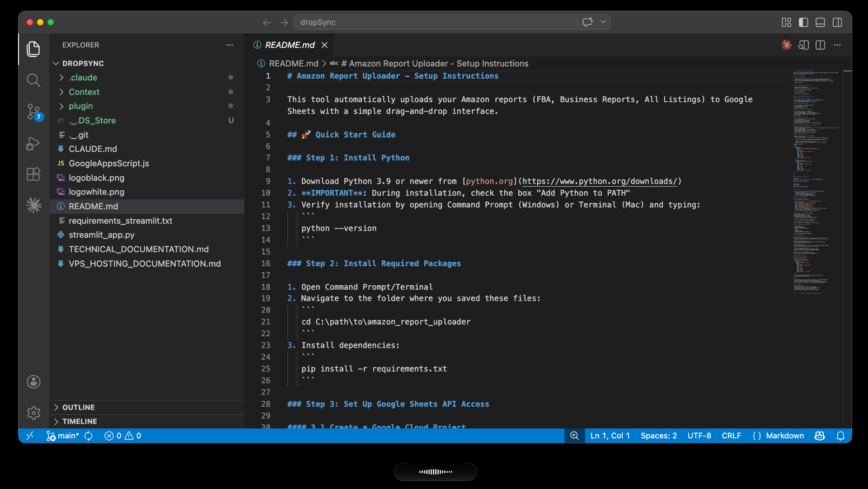Expand the OUTLINE section
Image resolution: width=868 pixels, height=489 pixels.
[147, 407]
